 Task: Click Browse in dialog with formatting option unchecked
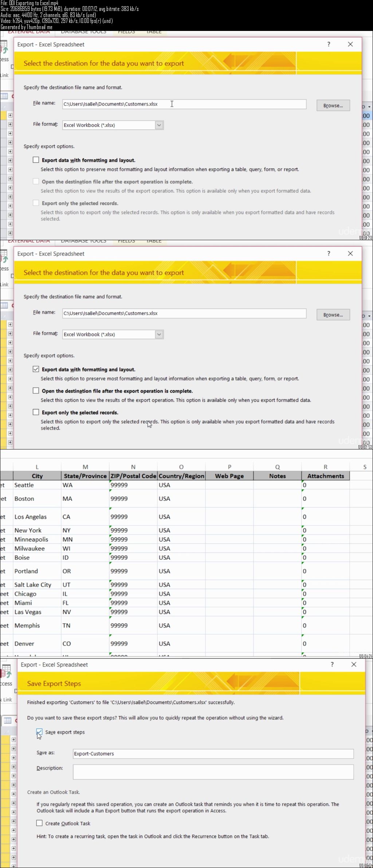click(333, 106)
